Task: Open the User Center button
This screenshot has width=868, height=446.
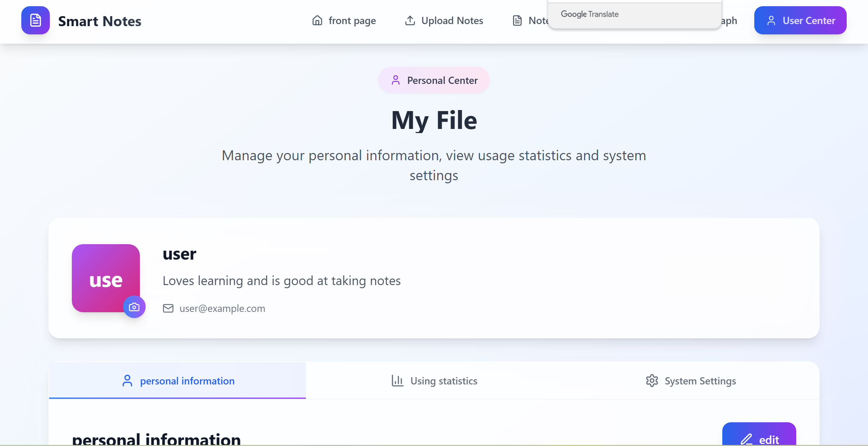Action: click(x=800, y=21)
